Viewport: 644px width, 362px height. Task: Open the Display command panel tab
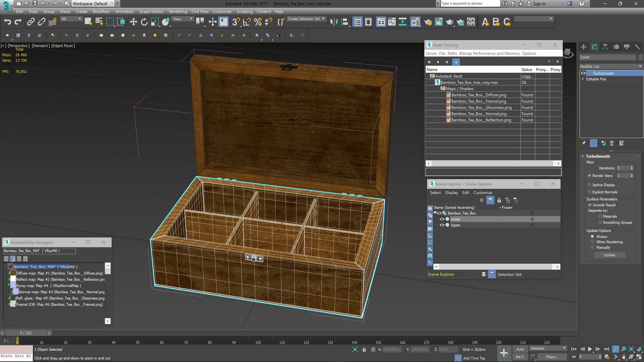(x=627, y=47)
